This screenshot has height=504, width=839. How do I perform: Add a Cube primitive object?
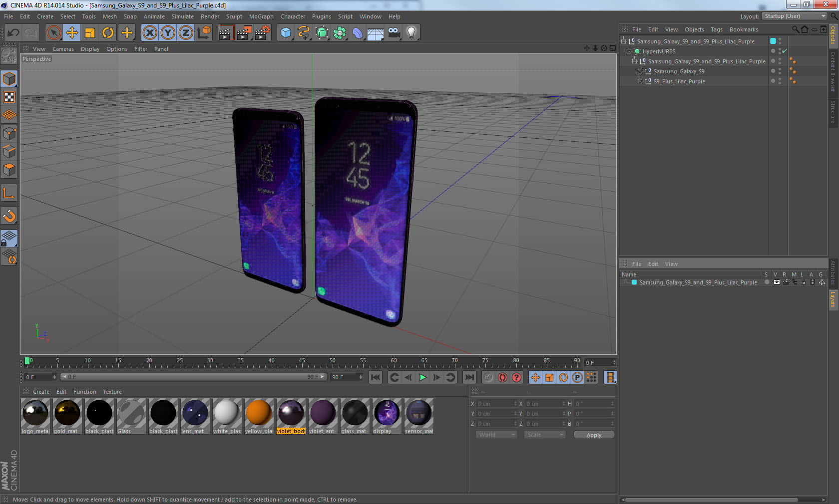(x=286, y=33)
